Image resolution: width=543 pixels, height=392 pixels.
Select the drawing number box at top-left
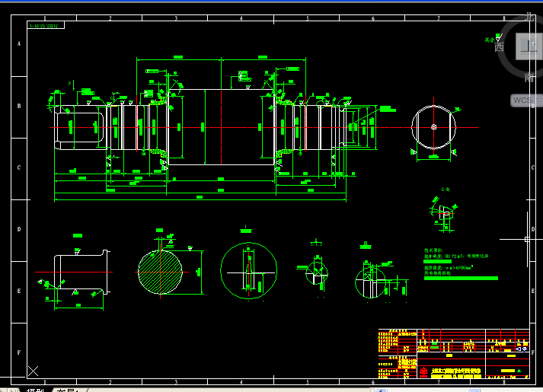46,25
